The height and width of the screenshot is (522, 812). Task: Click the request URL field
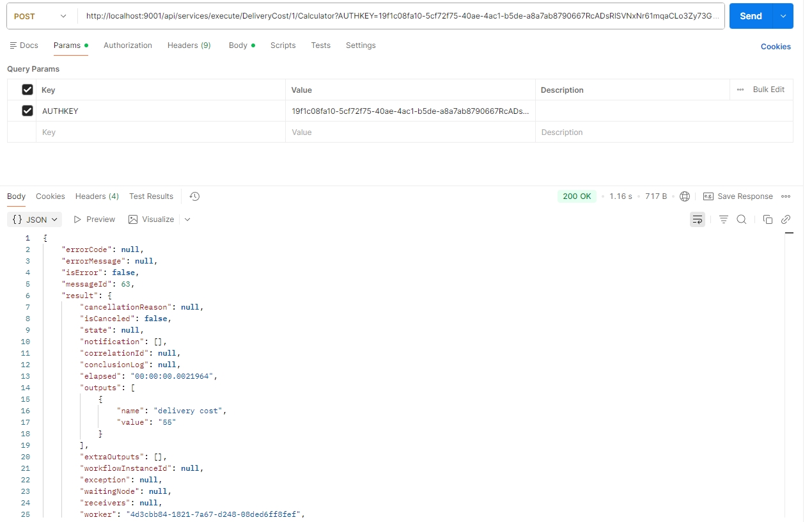click(x=401, y=16)
